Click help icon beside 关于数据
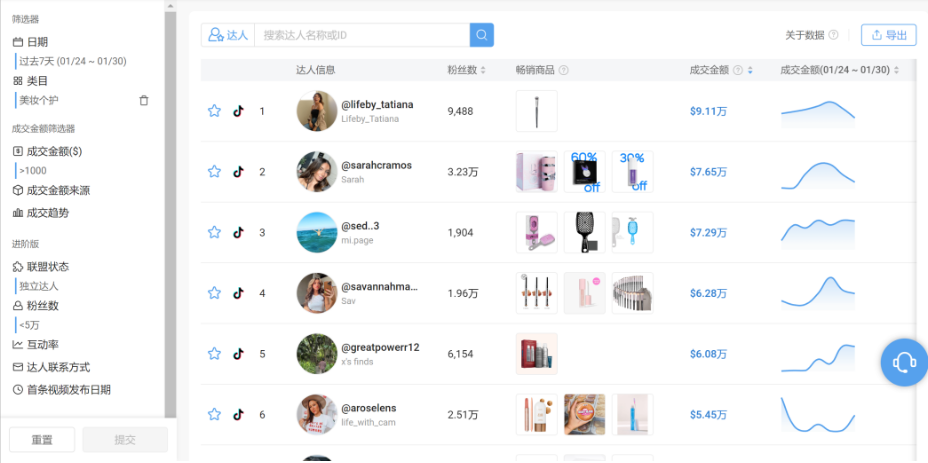The image size is (928, 463). click(834, 35)
